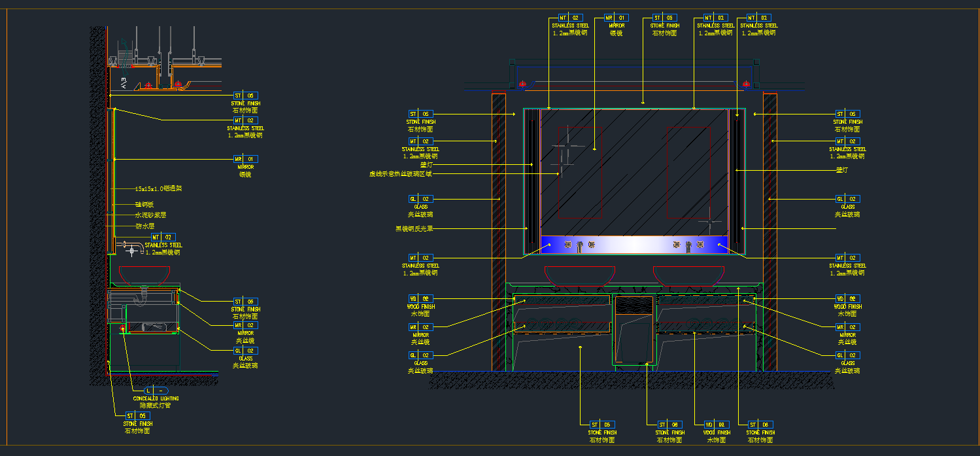Select the right faucet handle set below the mirror
Screen dimensions: 980x456
click(688, 245)
